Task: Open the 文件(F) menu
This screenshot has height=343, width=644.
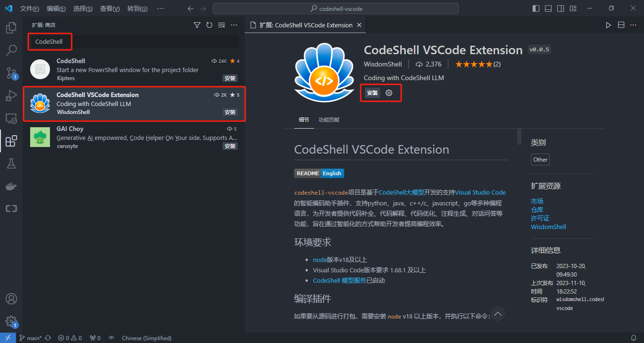Action: tap(30, 8)
